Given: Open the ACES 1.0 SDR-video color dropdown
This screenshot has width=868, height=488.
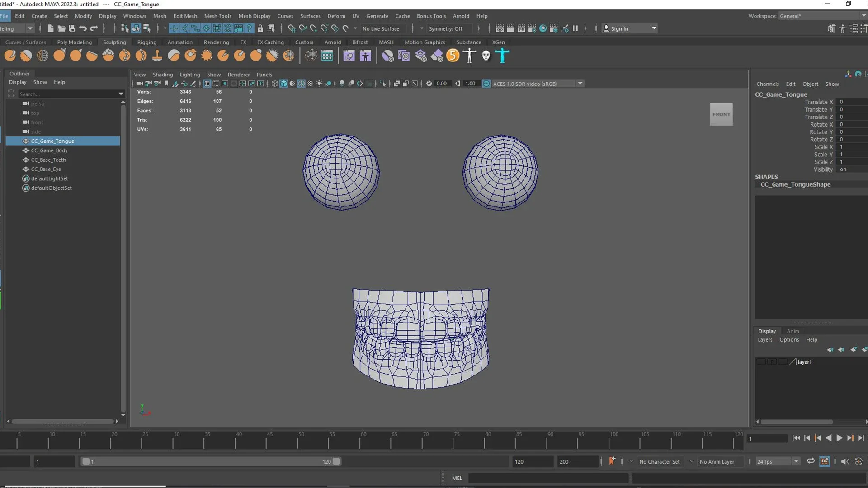Looking at the screenshot, I should 580,83.
